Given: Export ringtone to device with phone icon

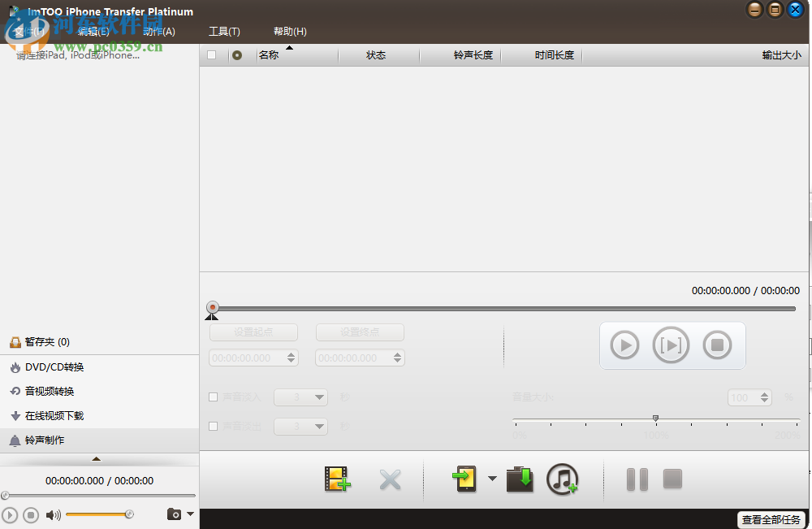Looking at the screenshot, I should pyautogui.click(x=464, y=479).
